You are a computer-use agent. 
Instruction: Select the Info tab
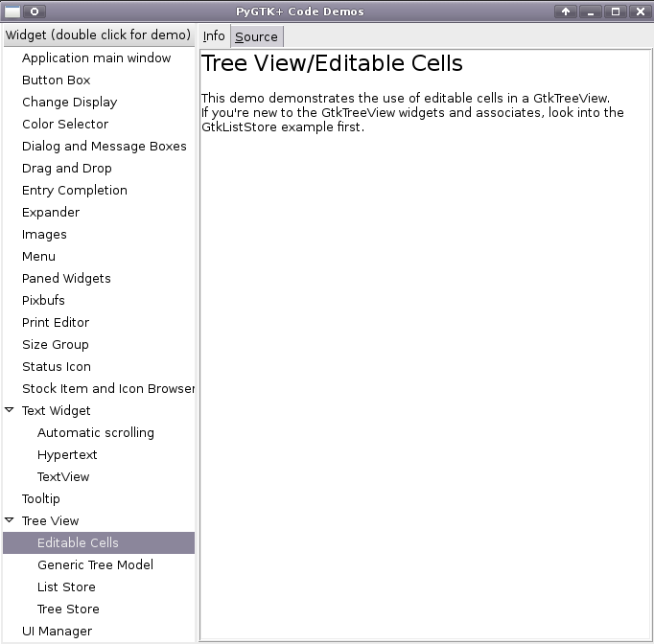click(x=214, y=36)
